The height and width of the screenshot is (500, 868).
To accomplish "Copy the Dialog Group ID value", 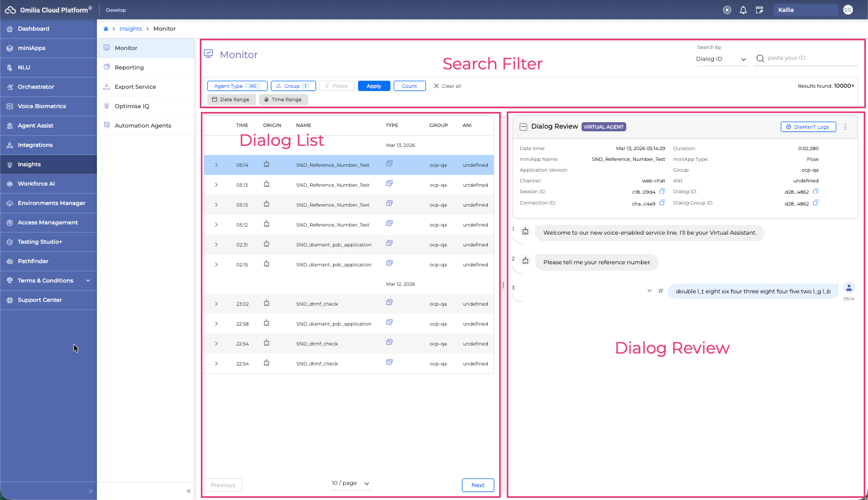I will tap(815, 203).
